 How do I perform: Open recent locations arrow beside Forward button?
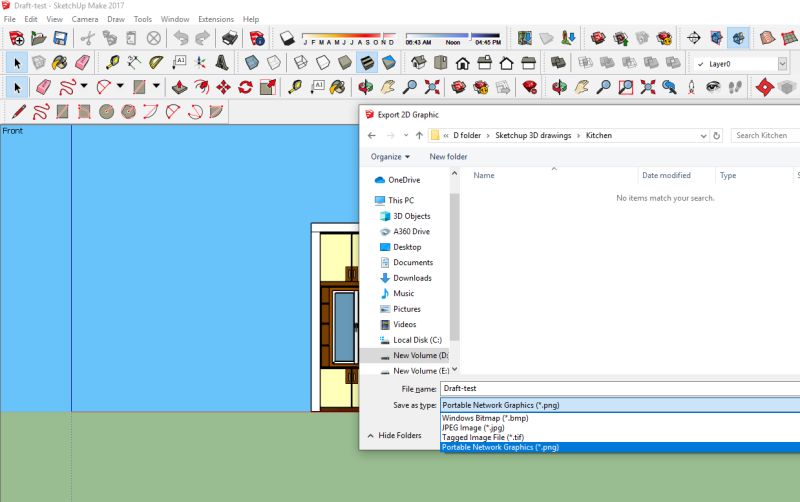[406, 135]
